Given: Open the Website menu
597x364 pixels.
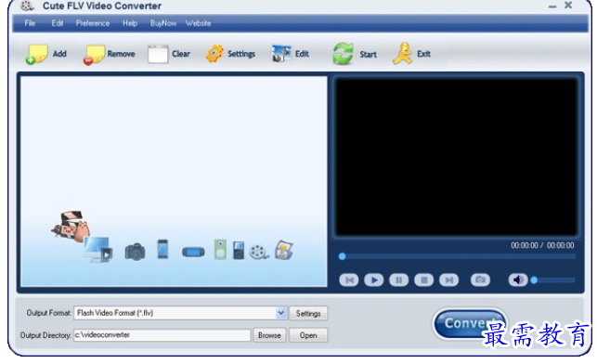Looking at the screenshot, I should [x=198, y=23].
